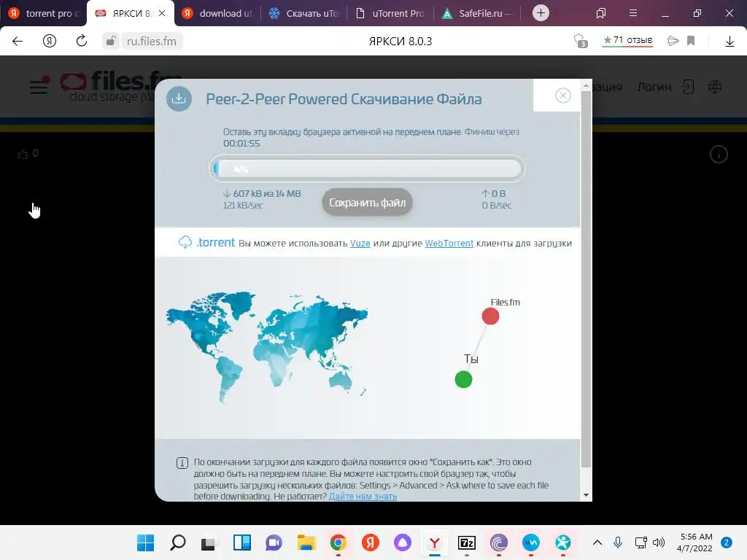Open browser downloads arrow icon

729,42
